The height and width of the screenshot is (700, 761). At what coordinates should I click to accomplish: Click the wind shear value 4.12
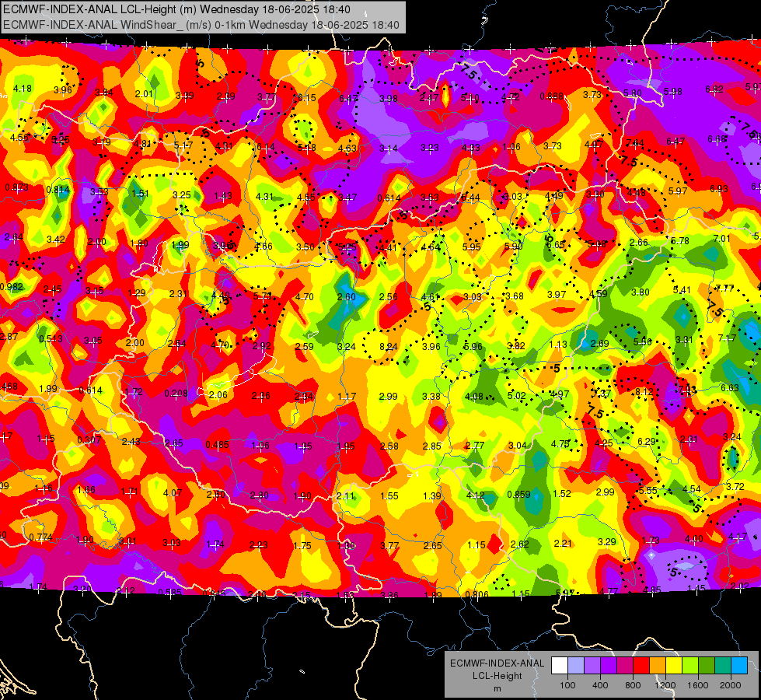pyautogui.click(x=475, y=495)
